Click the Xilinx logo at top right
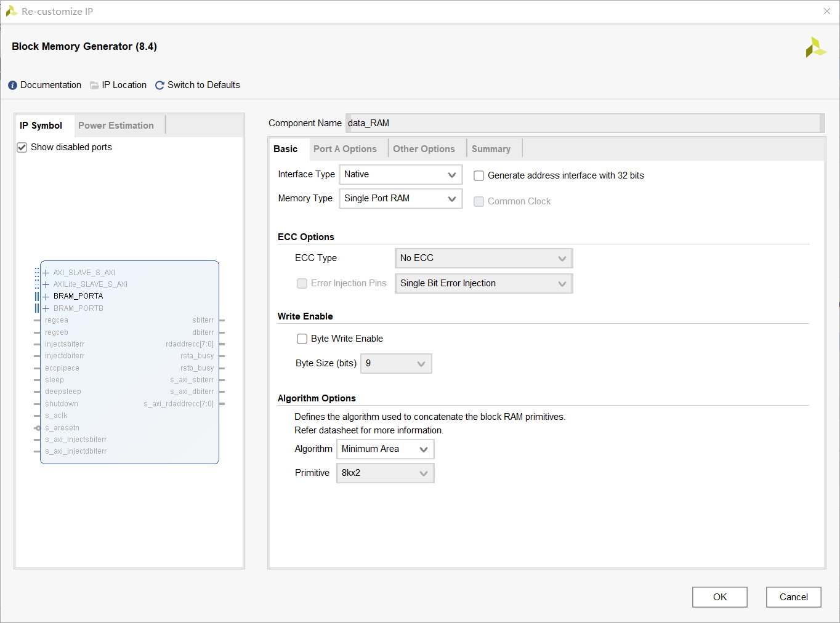840x623 pixels. (x=816, y=47)
